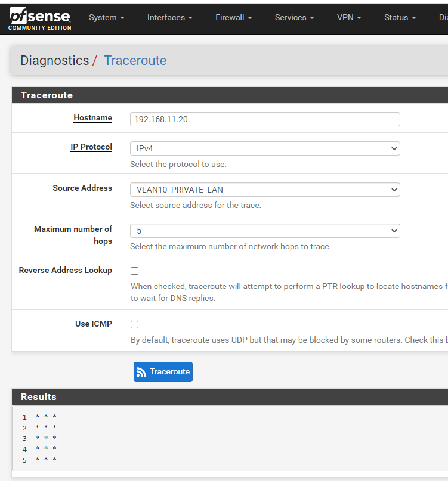Click the Results panel heading

(x=39, y=396)
